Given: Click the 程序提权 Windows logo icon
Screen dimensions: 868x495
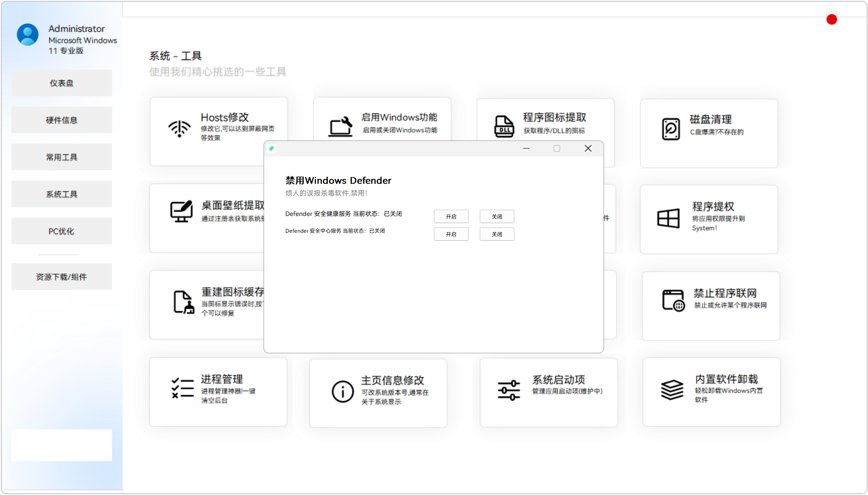Looking at the screenshot, I should click(x=668, y=218).
